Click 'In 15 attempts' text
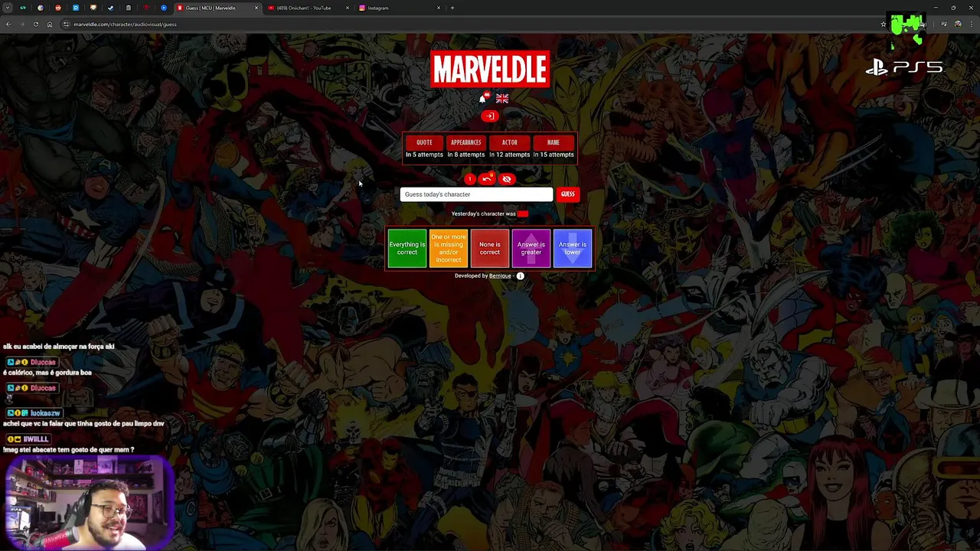 [553, 155]
